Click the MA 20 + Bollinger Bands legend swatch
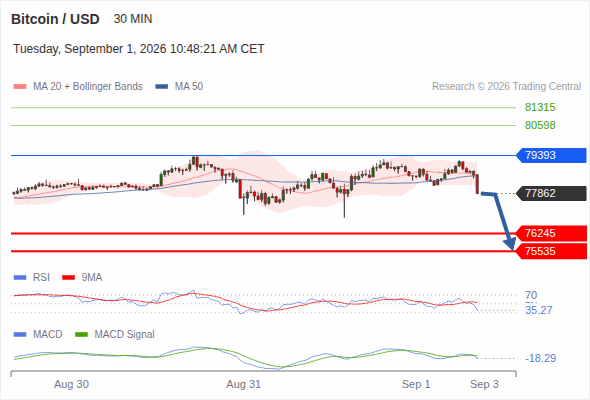 pyautogui.click(x=20, y=87)
